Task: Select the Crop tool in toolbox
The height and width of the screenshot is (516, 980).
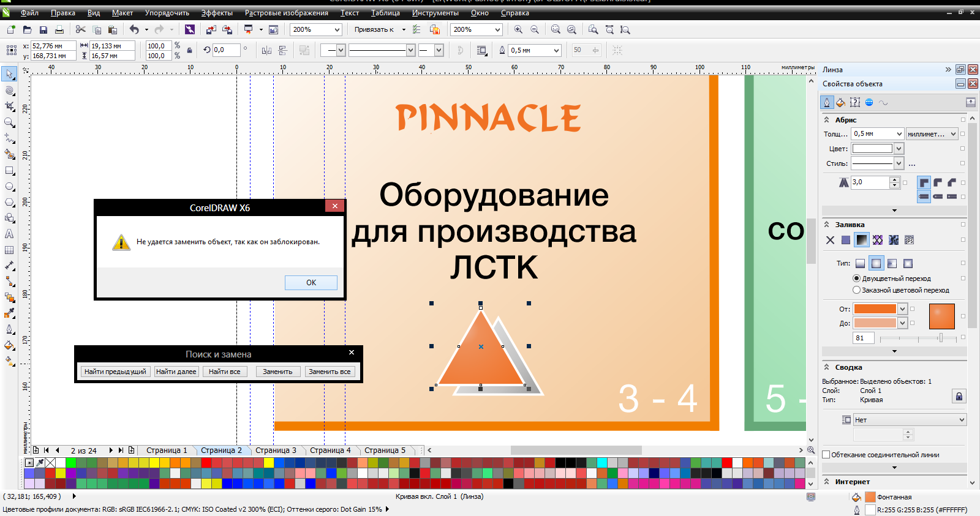Action: (x=9, y=107)
